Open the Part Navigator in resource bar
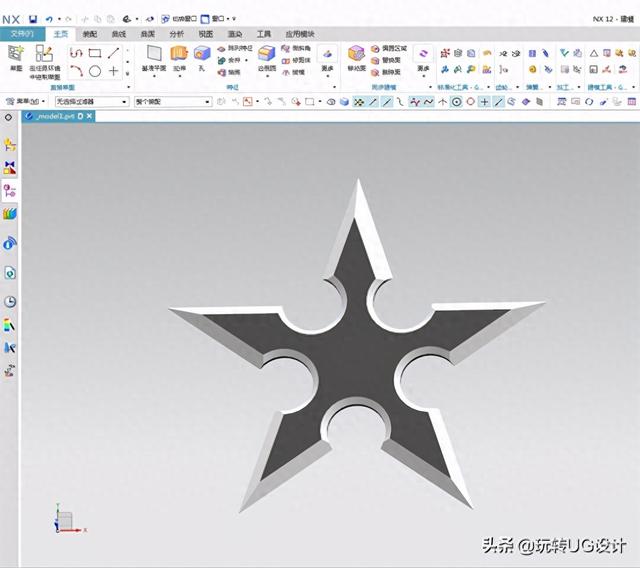 tap(9, 191)
